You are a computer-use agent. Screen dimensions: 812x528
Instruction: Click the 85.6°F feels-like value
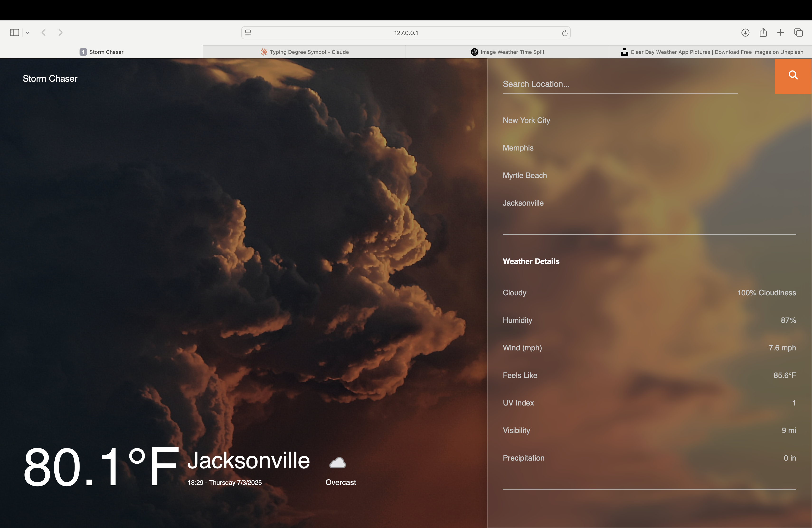[x=785, y=375]
